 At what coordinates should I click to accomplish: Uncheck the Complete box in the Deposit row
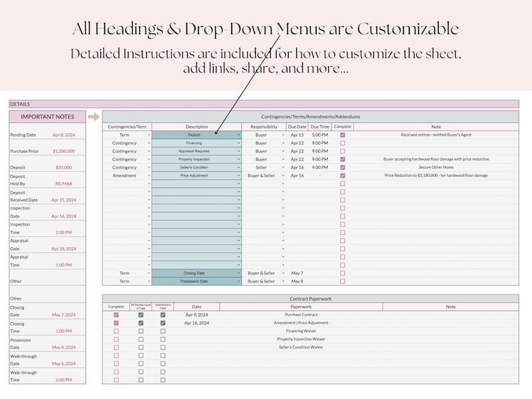click(342, 135)
